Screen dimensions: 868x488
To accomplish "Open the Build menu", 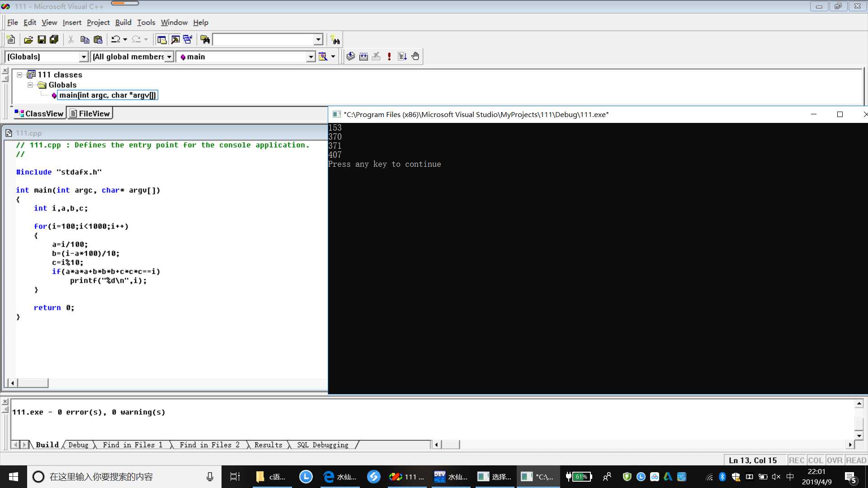I will tap(123, 23).
